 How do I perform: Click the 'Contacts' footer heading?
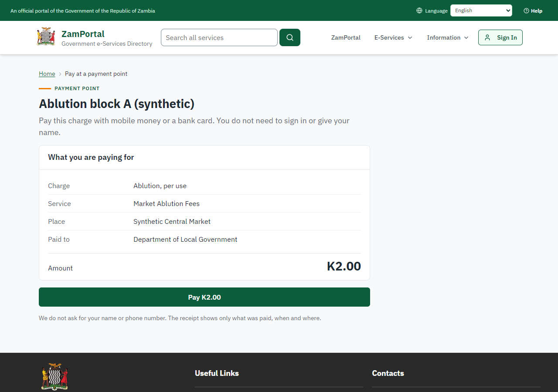(x=388, y=373)
